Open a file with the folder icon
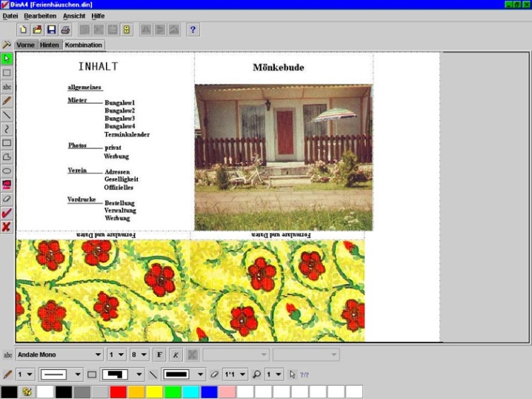 click(x=37, y=30)
